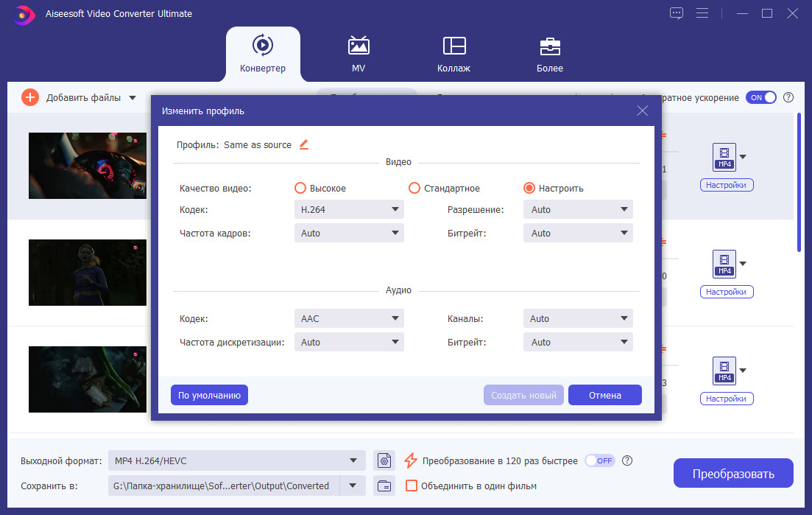Click the output format settings gear icon

384,460
